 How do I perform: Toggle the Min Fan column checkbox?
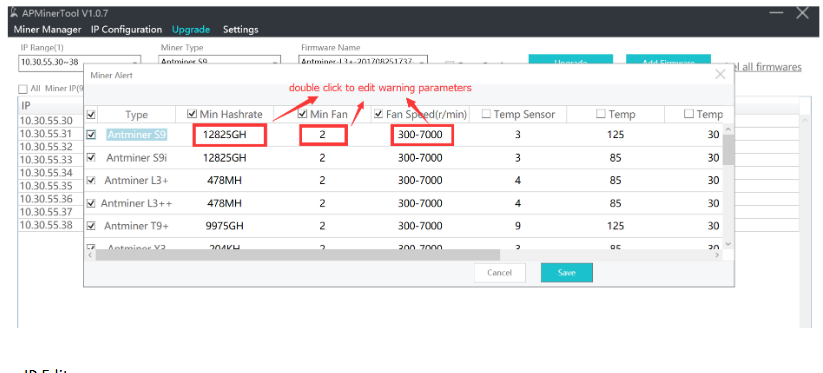point(302,114)
